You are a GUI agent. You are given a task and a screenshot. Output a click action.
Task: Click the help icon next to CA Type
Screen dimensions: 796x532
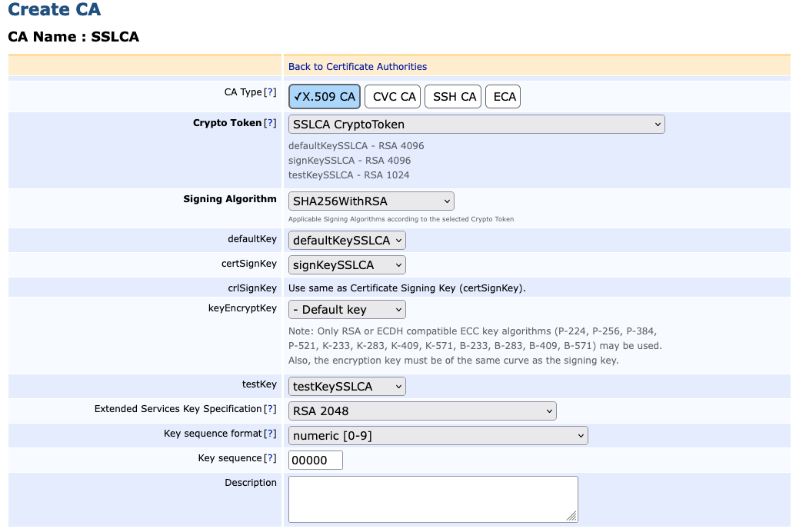pos(270,92)
